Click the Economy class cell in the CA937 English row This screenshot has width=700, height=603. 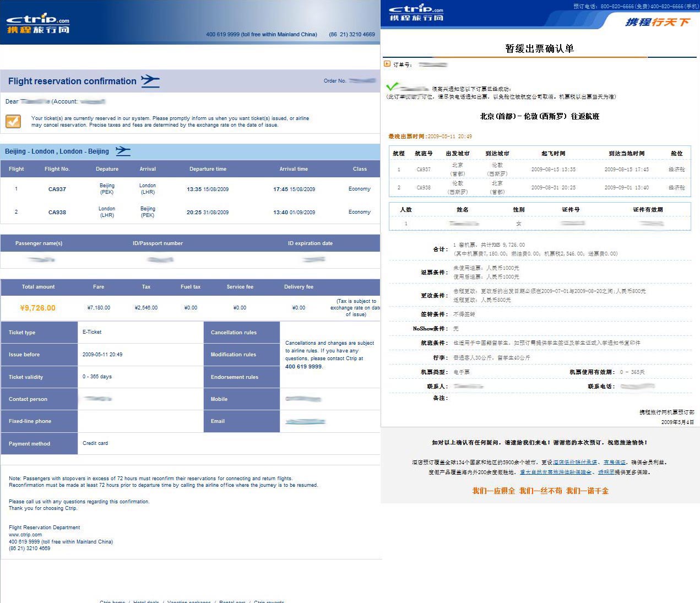coord(360,189)
